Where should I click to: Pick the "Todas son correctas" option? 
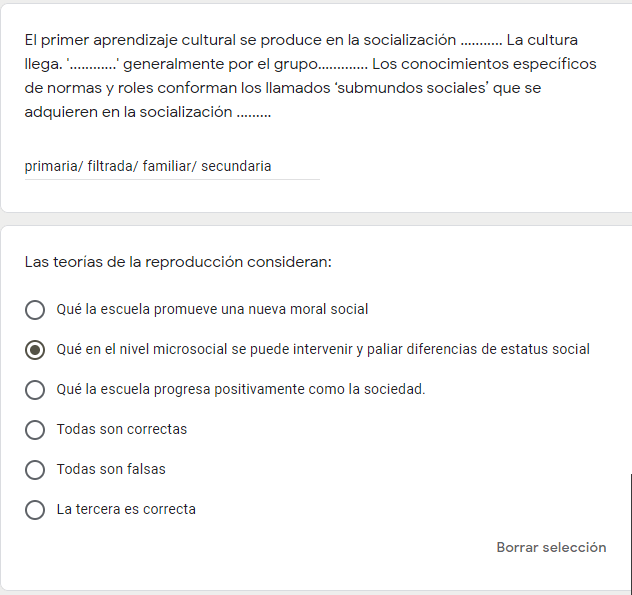[121, 430]
